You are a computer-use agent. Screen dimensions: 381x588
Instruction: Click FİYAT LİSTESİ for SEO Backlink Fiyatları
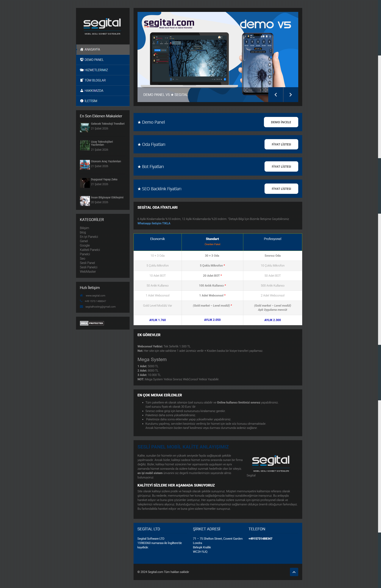(x=281, y=189)
